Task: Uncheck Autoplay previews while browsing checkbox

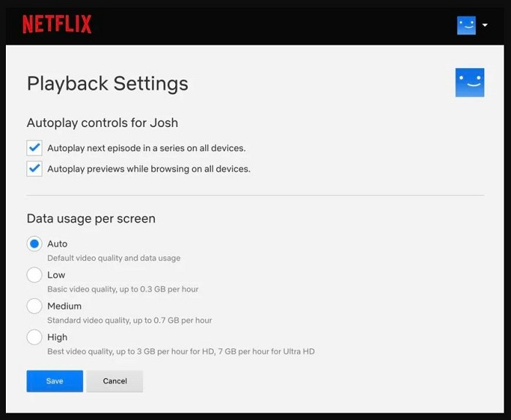Action: [x=34, y=169]
